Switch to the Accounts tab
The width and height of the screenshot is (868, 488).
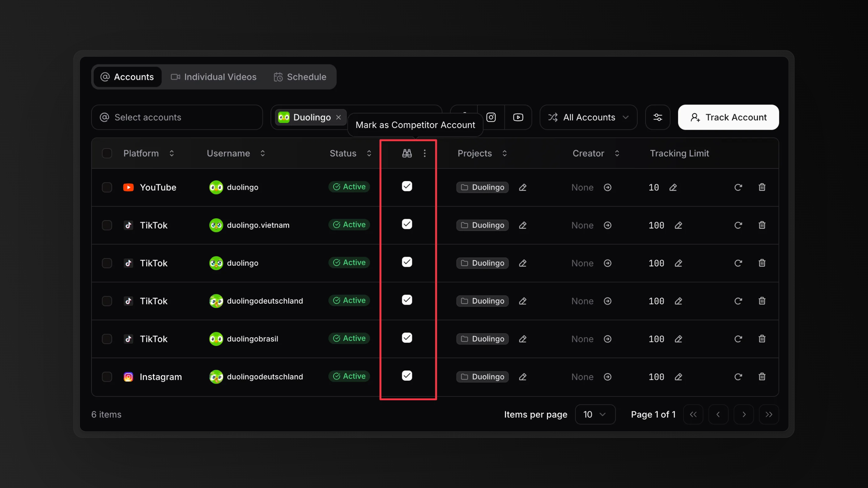127,77
